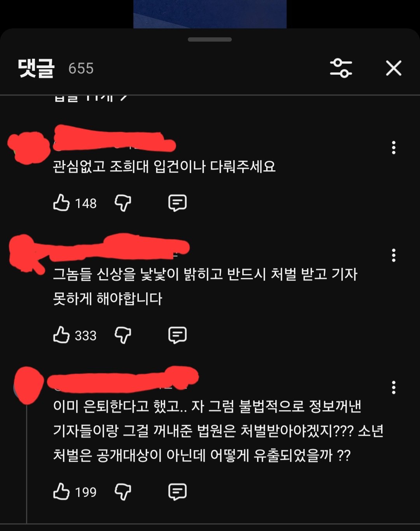Image resolution: width=420 pixels, height=531 pixels.
Task: Like the comment with 333 likes
Action: point(61,335)
